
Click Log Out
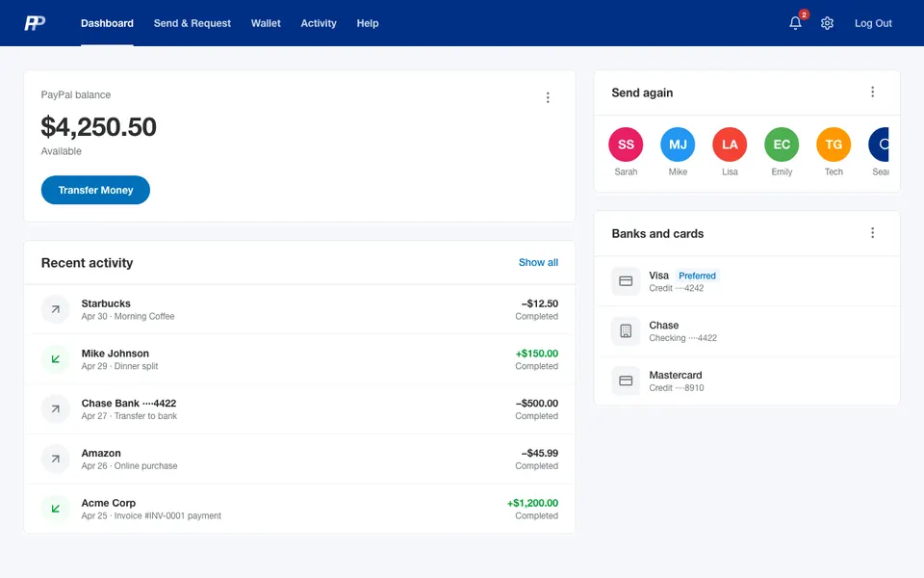[x=873, y=23]
